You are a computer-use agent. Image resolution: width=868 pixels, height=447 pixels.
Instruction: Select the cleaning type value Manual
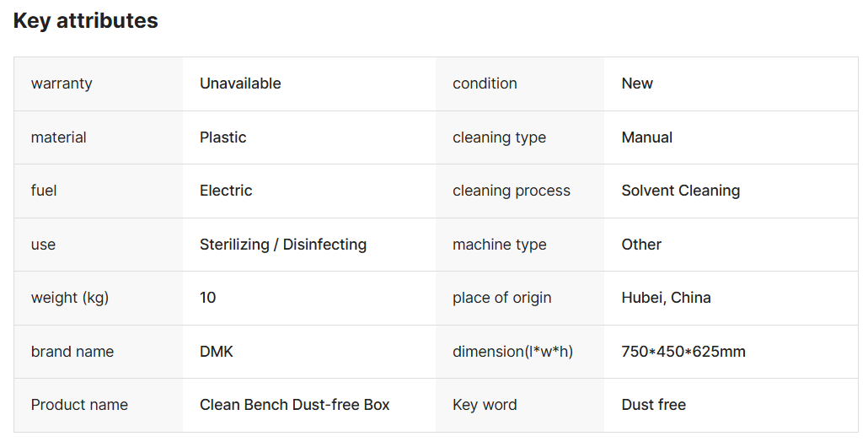point(647,137)
